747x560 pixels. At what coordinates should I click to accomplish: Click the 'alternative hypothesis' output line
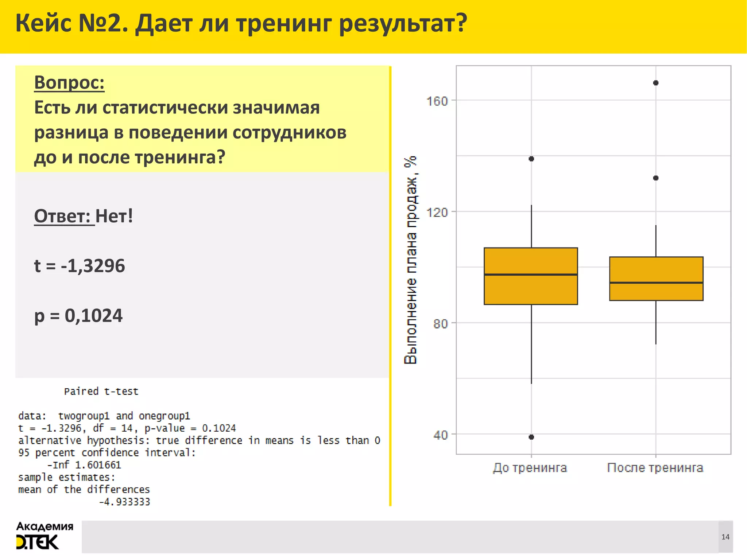point(199,441)
